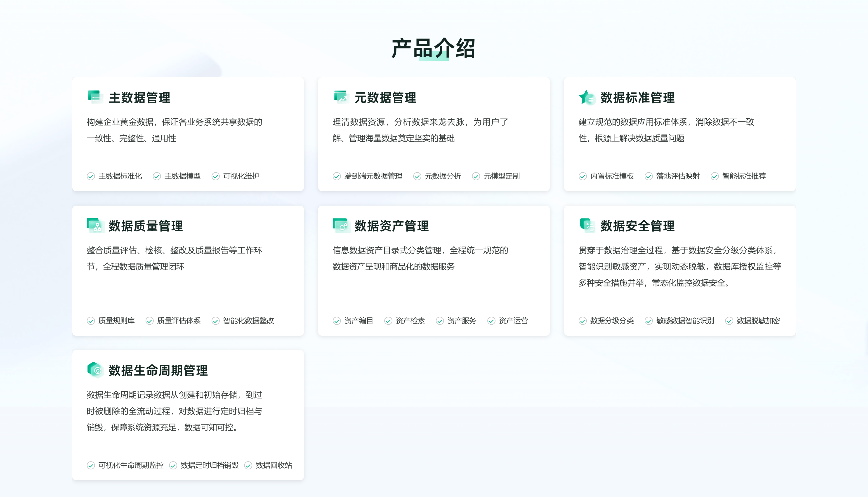Click the 智能化数据整改 feature label
The image size is (868, 497).
pyautogui.click(x=248, y=321)
